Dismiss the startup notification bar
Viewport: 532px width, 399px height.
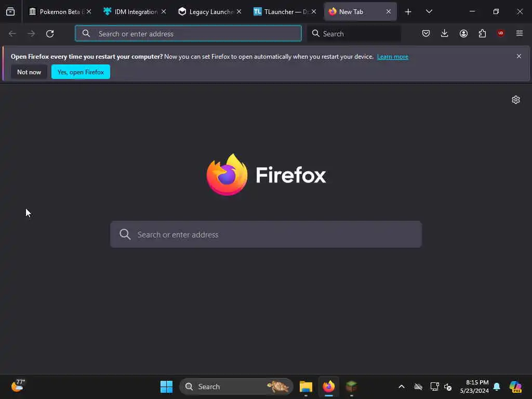click(519, 56)
